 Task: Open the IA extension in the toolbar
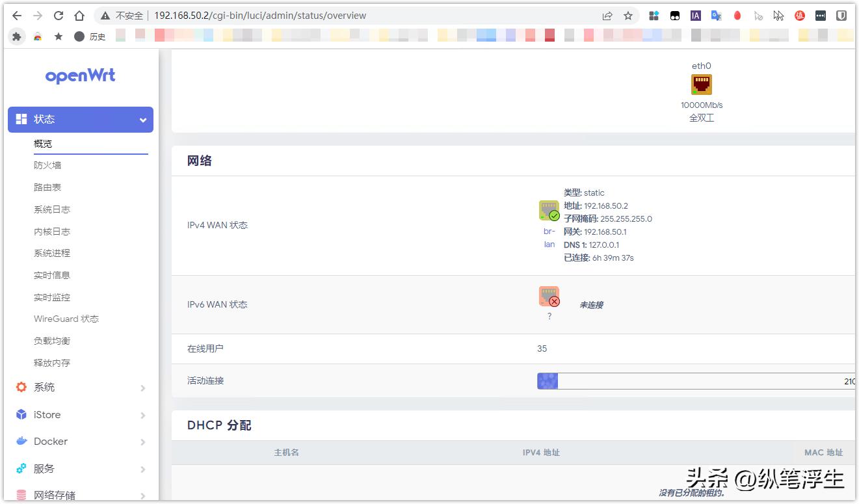(695, 15)
